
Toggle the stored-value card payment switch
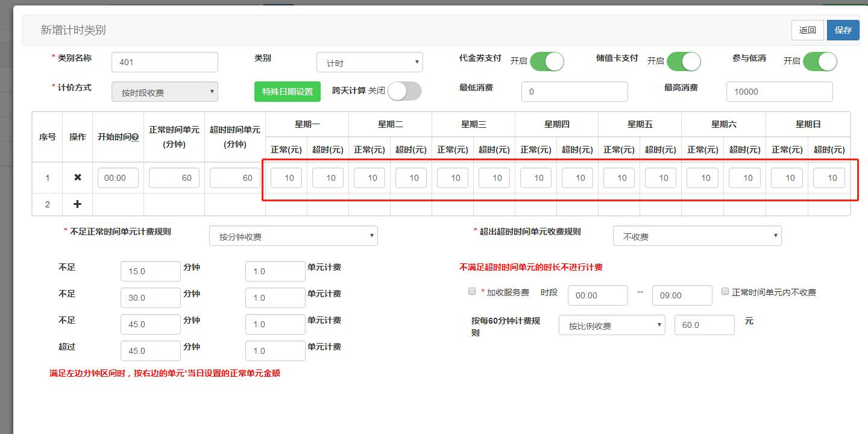click(x=683, y=61)
